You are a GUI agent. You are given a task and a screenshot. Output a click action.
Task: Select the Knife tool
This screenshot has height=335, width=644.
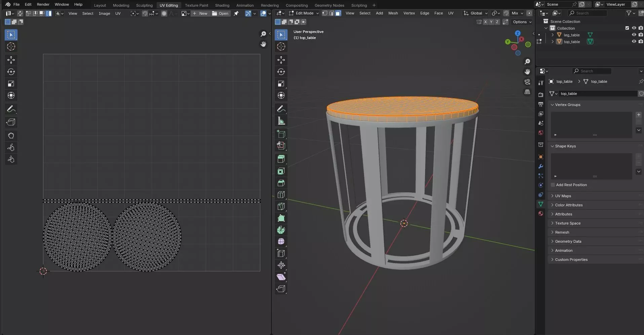click(281, 206)
